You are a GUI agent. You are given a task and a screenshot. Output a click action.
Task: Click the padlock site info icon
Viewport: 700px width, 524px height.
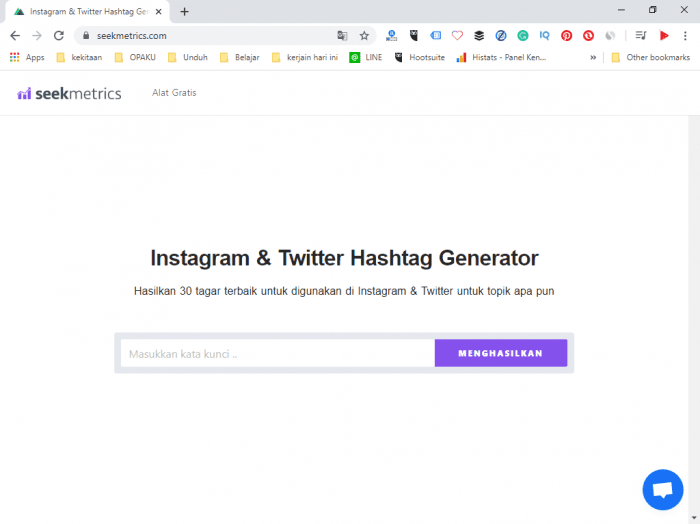coord(86,36)
